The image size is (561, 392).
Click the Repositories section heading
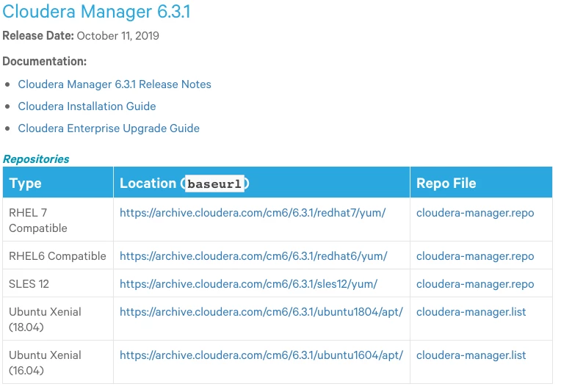36,159
